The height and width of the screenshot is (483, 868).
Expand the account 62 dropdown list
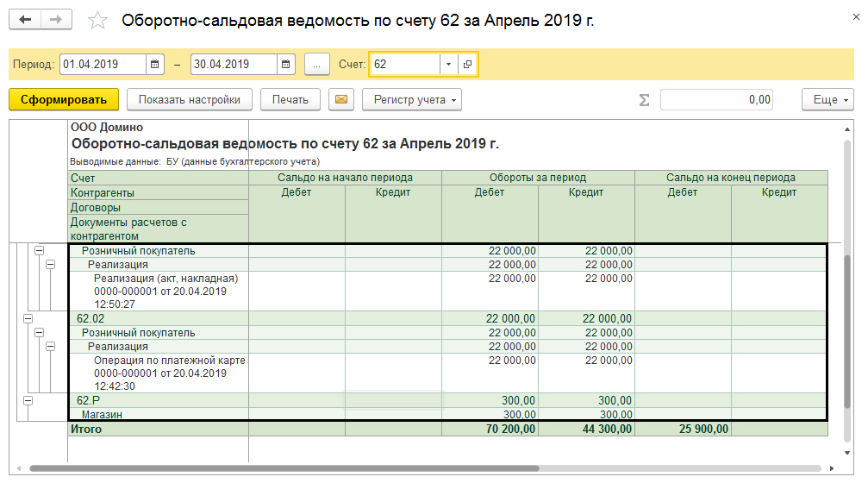[448, 64]
